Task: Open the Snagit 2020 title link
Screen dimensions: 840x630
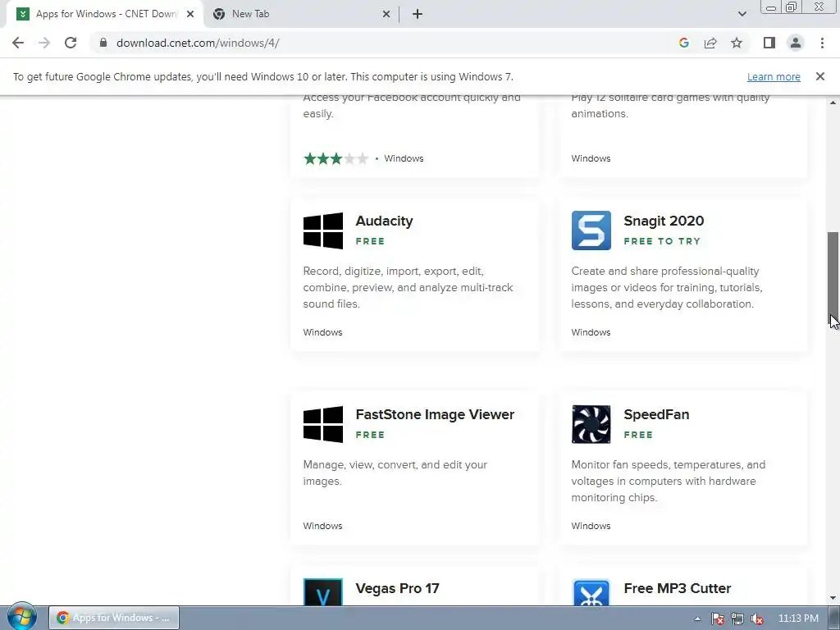Action: 664,221
